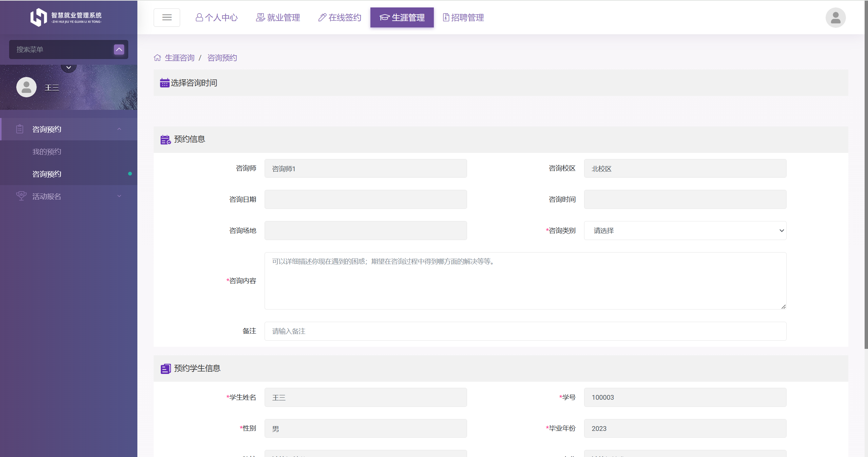Click the 咨询校区 field showing 北校区
Screen dimensions: 868x457
click(685, 168)
